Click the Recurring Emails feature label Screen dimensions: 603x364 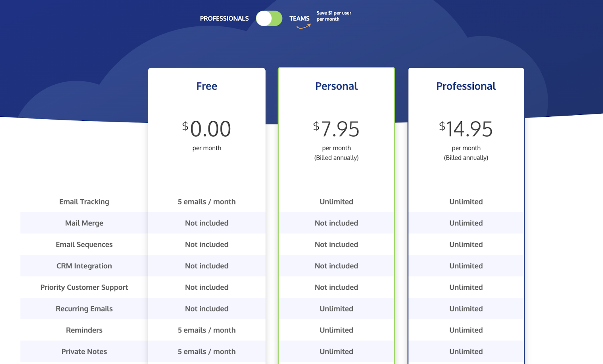pos(84,309)
